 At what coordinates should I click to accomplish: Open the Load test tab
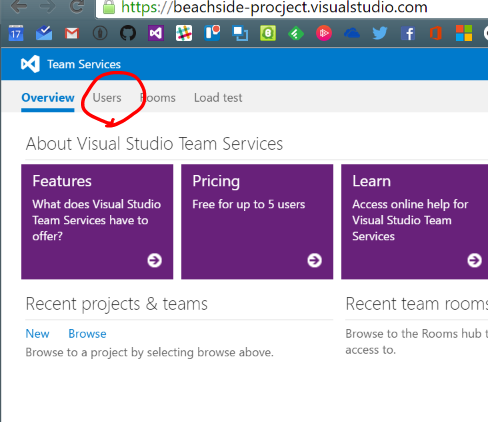[218, 98]
